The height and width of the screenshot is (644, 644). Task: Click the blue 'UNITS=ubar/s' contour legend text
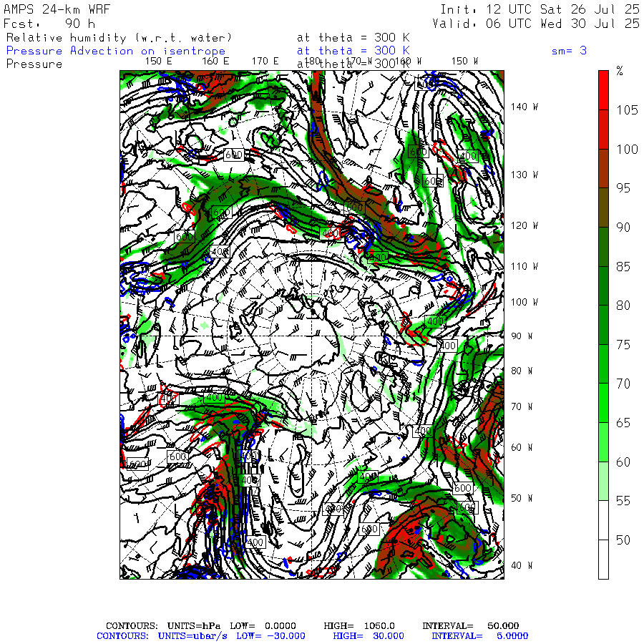click(192, 636)
